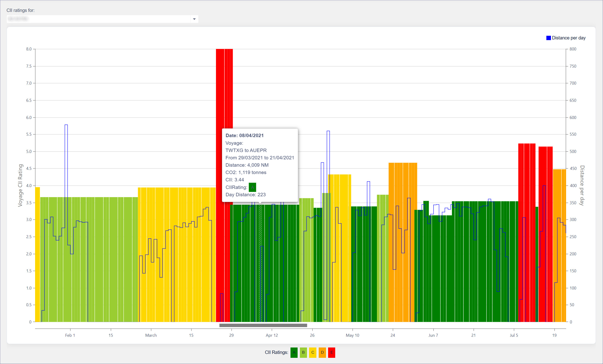603x364 pixels.
Task: Select the red E rating swatch
Action: (331, 353)
